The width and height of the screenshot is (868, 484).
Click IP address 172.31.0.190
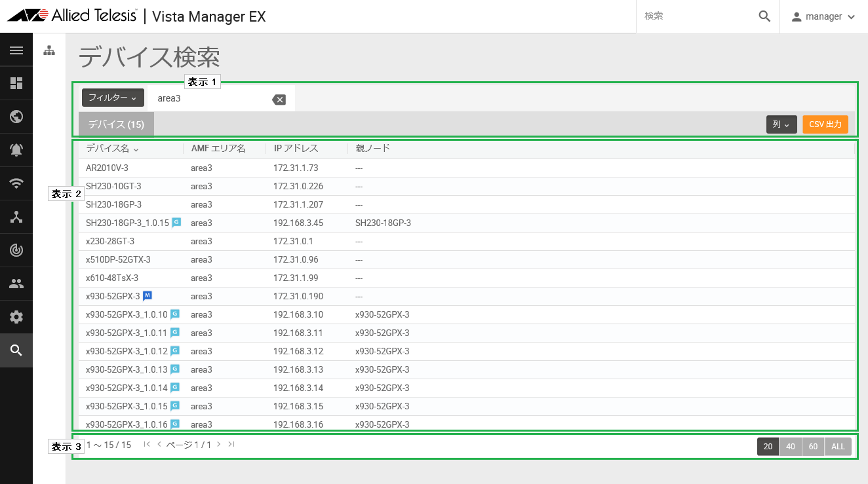[298, 296]
